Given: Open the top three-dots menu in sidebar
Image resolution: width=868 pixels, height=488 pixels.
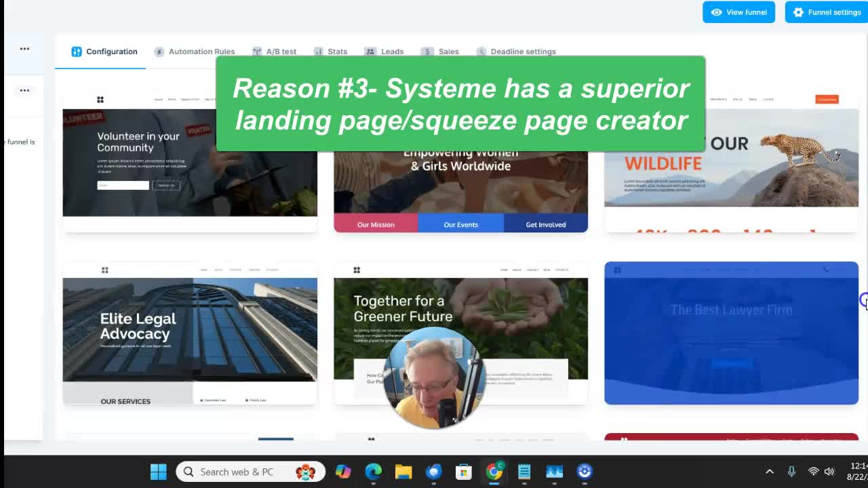Looking at the screenshot, I should point(24,49).
